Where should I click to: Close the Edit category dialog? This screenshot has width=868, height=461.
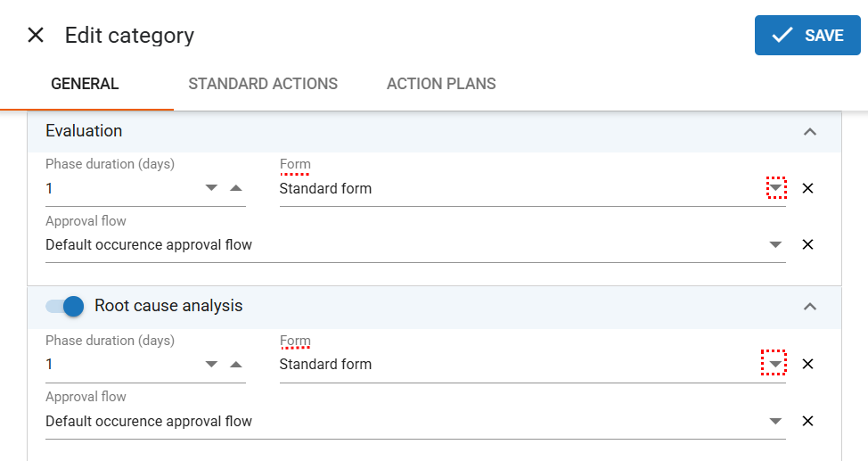pyautogui.click(x=36, y=36)
